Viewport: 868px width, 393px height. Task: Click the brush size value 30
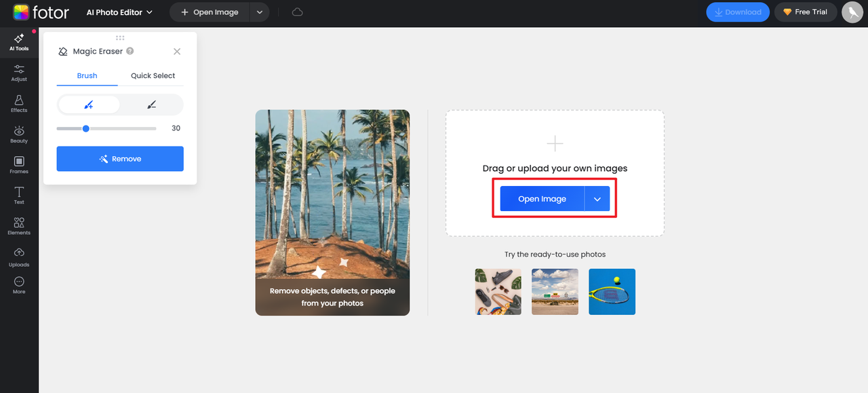point(176,128)
